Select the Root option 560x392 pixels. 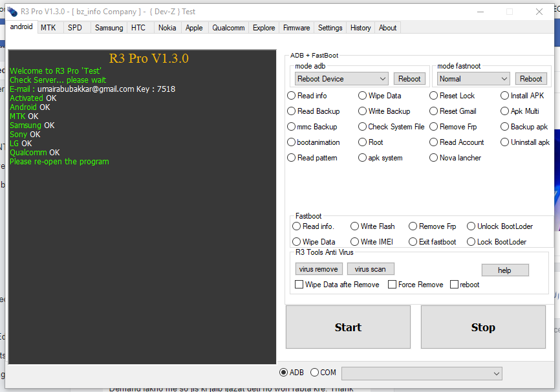coord(371,142)
